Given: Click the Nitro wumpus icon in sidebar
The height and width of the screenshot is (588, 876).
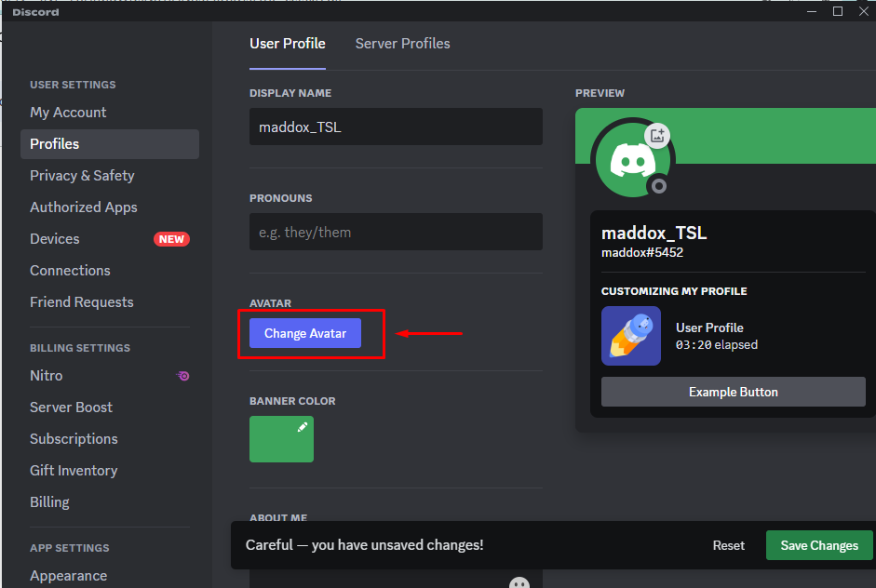Looking at the screenshot, I should 182,376.
